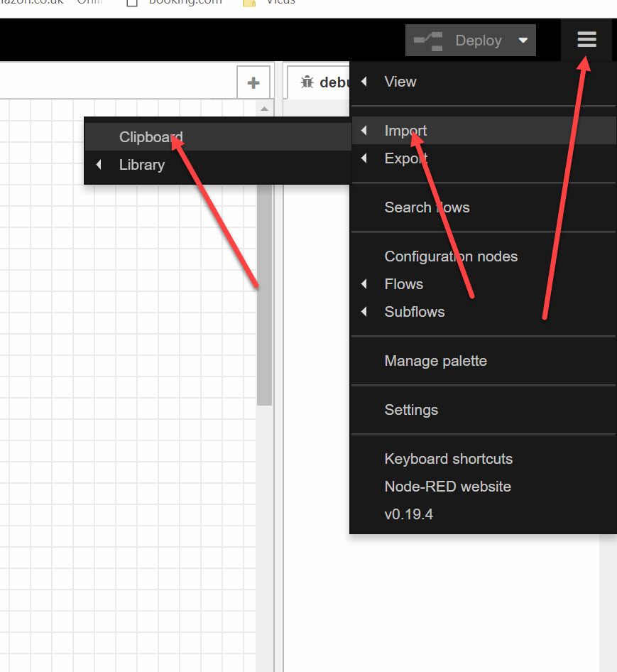Click the chevron icon beside Subflows

click(364, 312)
